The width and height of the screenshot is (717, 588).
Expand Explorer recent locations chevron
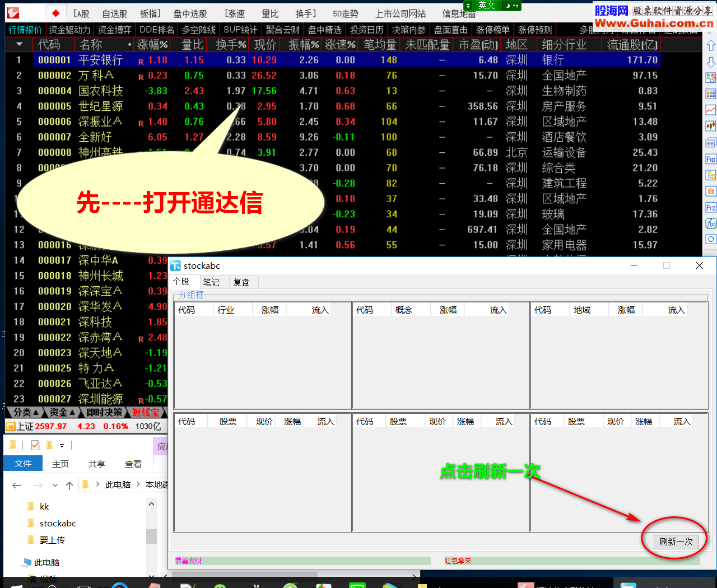55,485
